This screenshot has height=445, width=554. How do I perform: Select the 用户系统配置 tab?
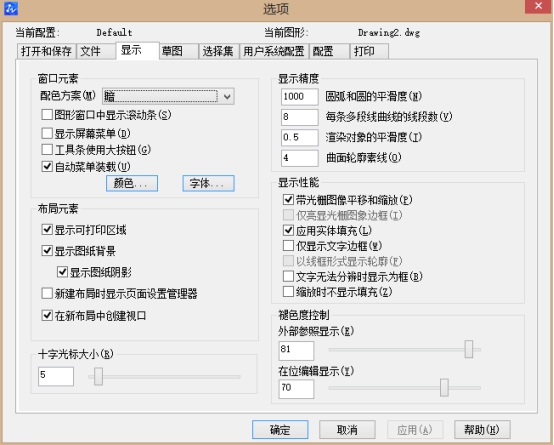click(x=274, y=52)
